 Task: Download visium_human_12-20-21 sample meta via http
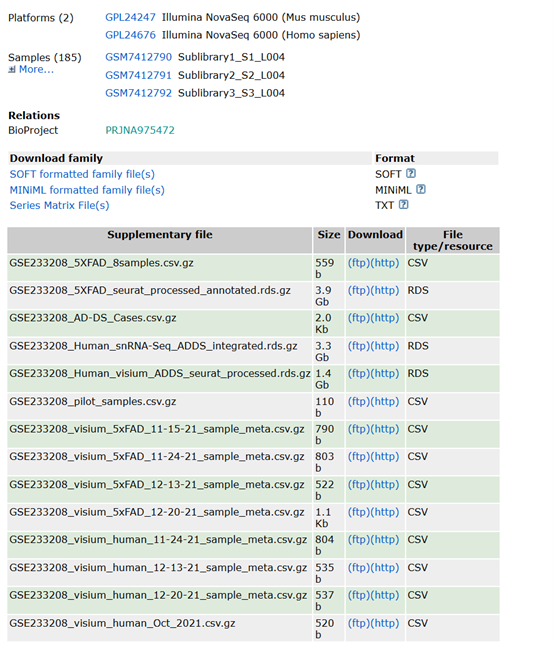[385, 595]
